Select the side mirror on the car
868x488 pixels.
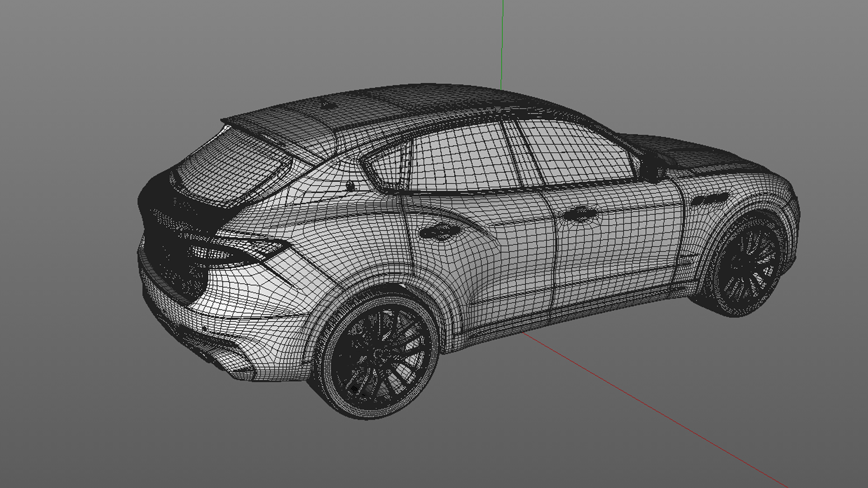[653, 169]
